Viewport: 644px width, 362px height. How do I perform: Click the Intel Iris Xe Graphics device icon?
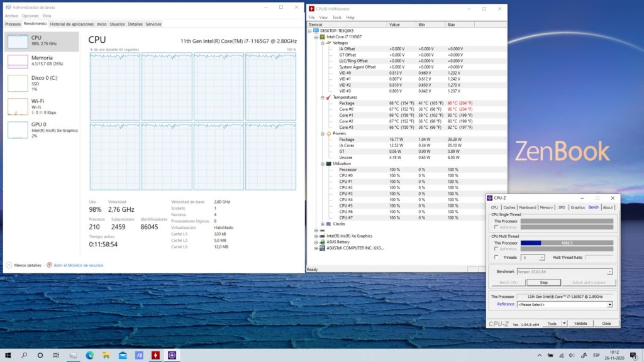(323, 236)
